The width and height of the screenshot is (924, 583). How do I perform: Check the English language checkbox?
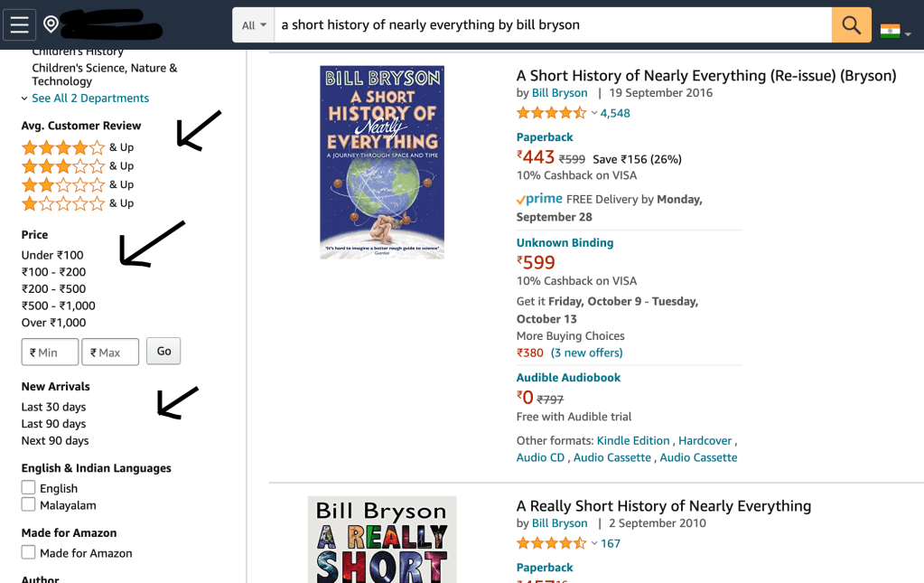pos(29,488)
